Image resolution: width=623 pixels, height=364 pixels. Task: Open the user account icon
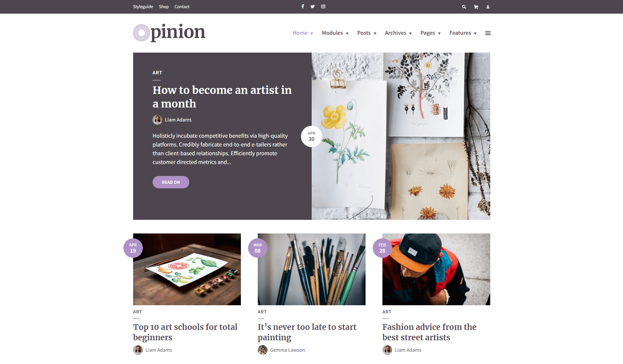coord(488,7)
